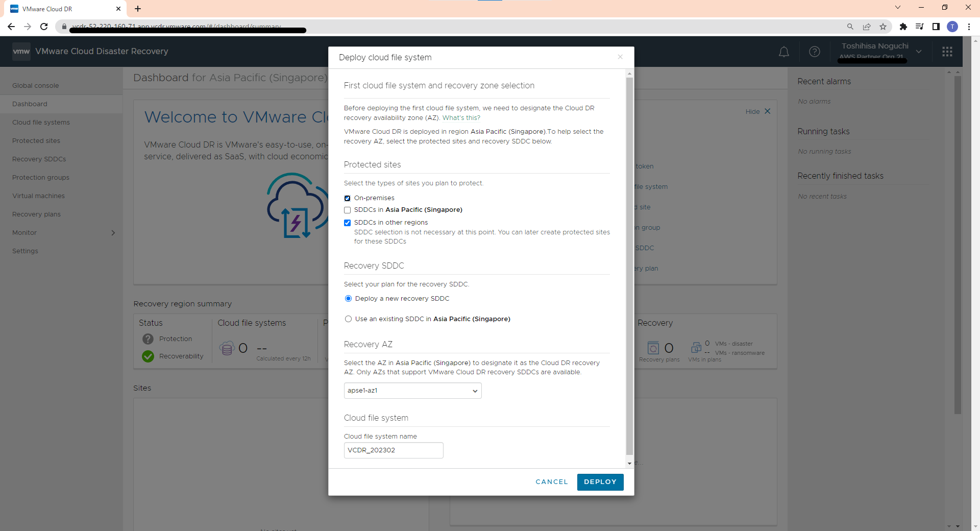Click 'Calculated every 12h' text
The height and width of the screenshot is (531, 980).
283,359
